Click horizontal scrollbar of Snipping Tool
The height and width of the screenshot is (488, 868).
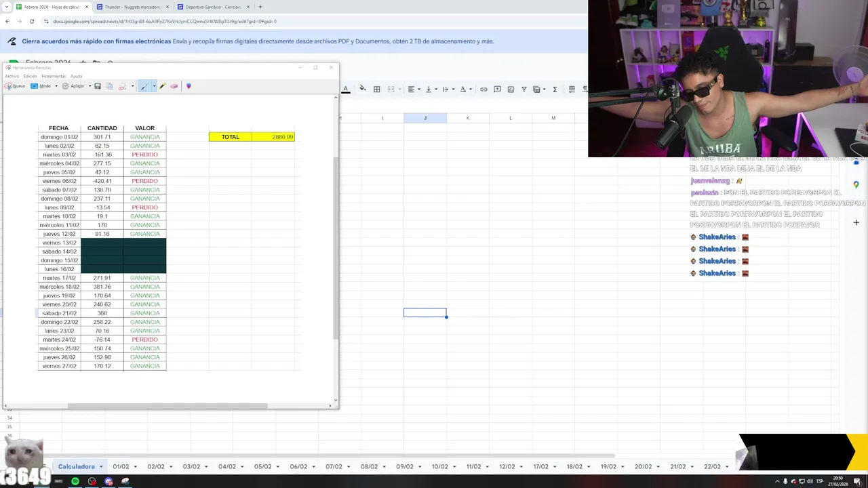coord(167,406)
